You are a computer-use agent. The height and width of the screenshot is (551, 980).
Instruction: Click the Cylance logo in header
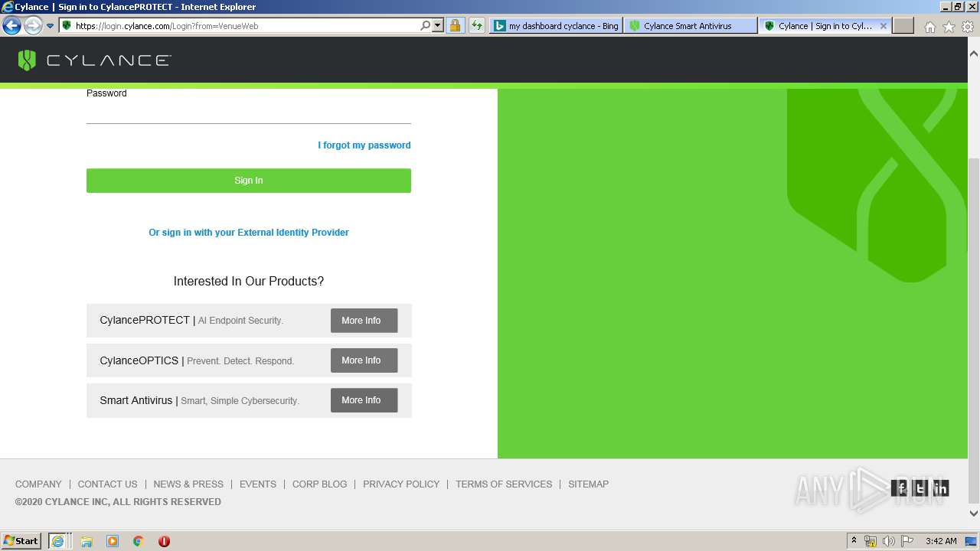[x=94, y=60]
